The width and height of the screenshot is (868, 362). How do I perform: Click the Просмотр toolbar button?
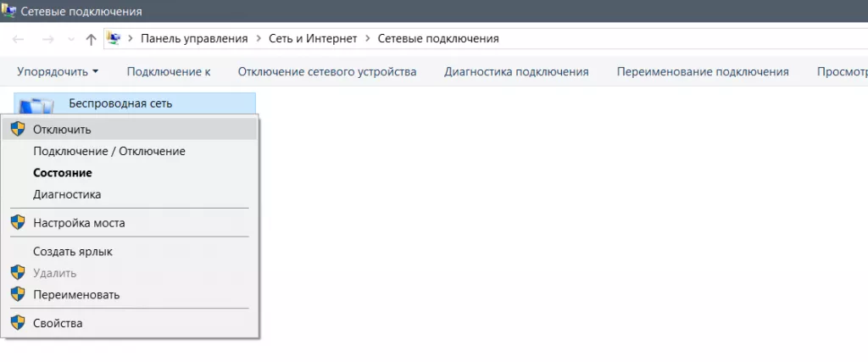842,72
